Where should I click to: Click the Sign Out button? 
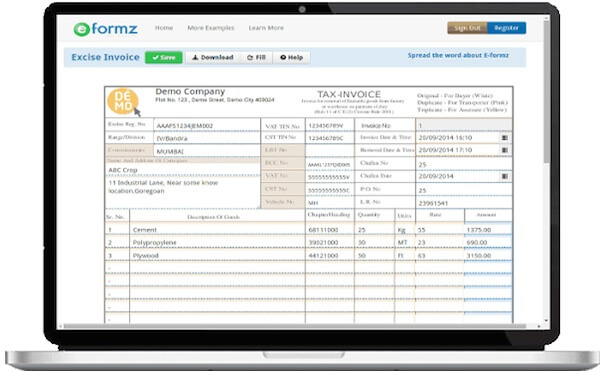point(467,28)
